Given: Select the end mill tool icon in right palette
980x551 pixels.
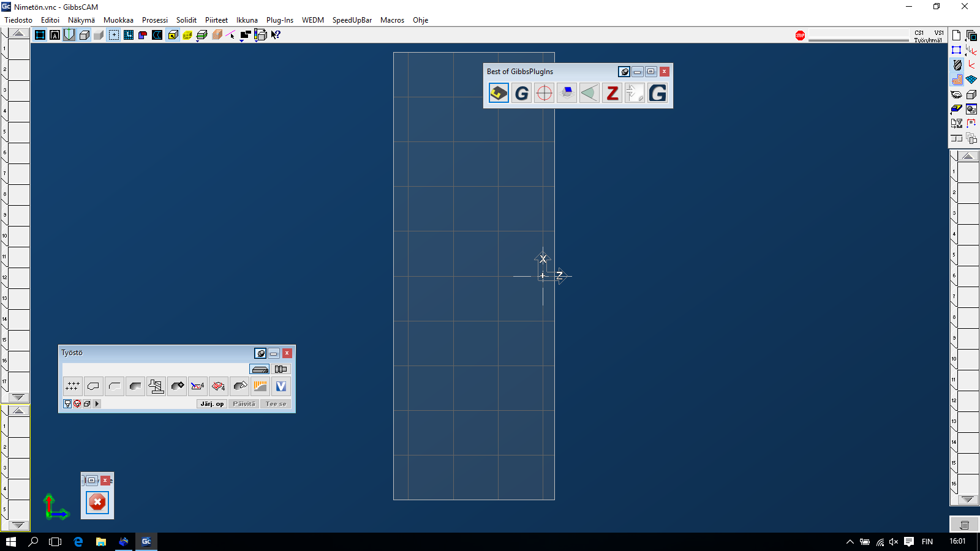Looking at the screenshot, I should [x=957, y=65].
